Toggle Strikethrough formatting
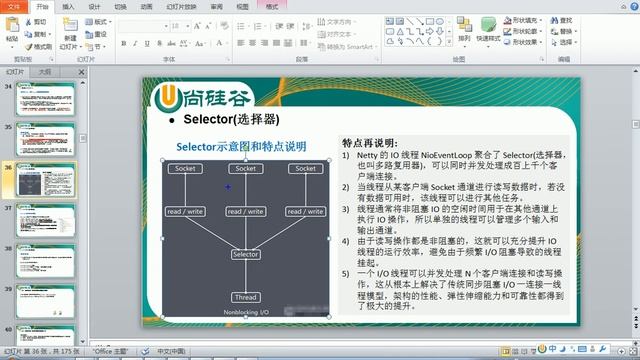Screen dimensions: 640x360 click(x=171, y=43)
